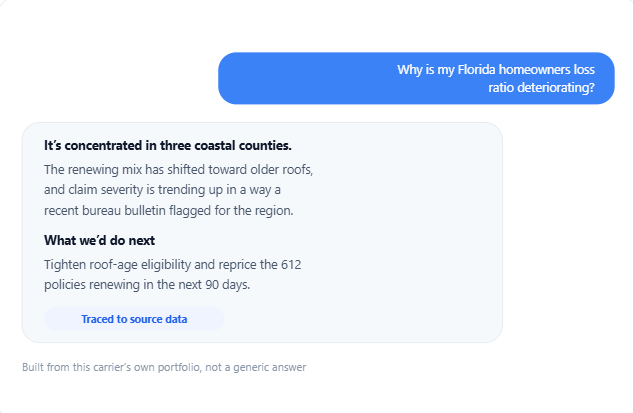Click the 'What we'd do next' heading

pyautogui.click(x=99, y=241)
